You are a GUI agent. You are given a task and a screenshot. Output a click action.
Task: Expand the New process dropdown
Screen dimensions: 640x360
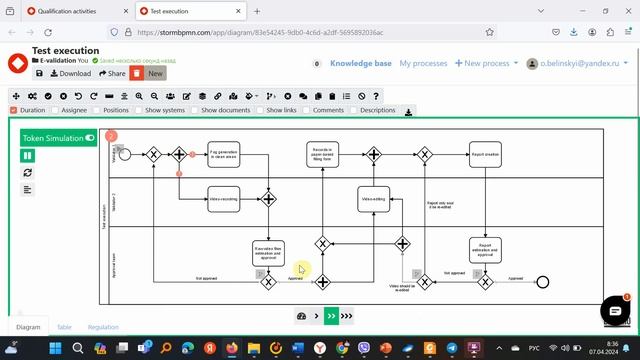(486, 63)
